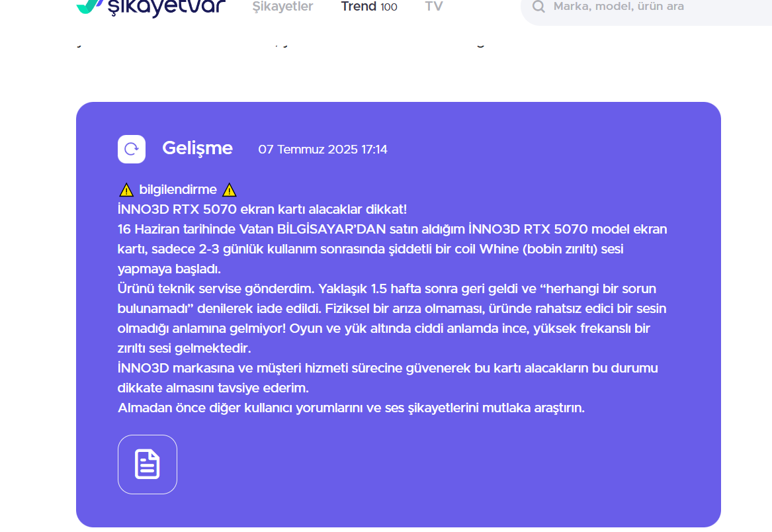Click the line starting '16 Haziran tarihinde Vatan'

coord(392,229)
